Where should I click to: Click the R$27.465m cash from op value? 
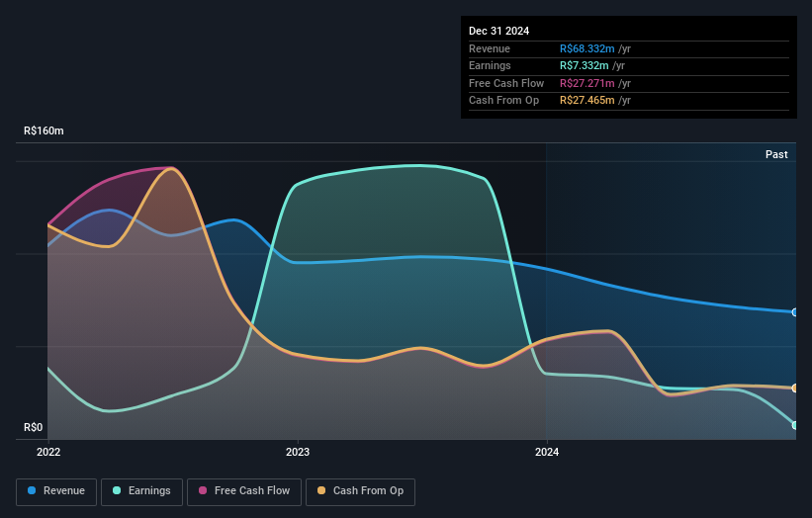(x=586, y=101)
